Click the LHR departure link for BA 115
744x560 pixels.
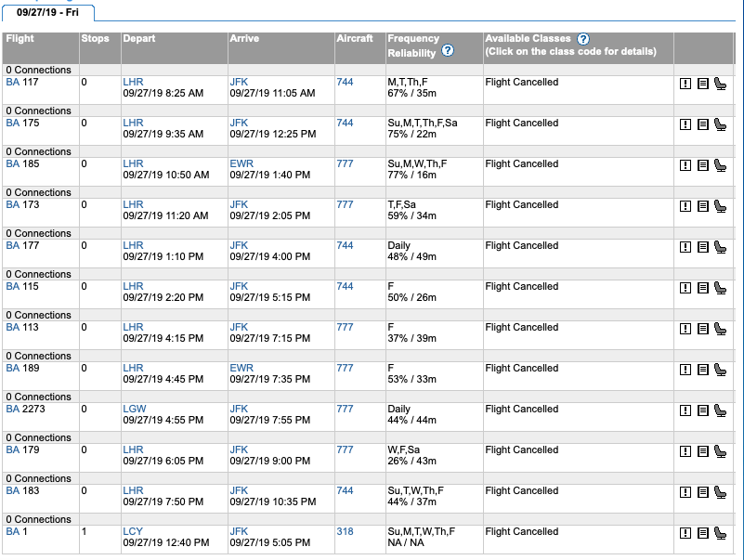click(x=133, y=286)
